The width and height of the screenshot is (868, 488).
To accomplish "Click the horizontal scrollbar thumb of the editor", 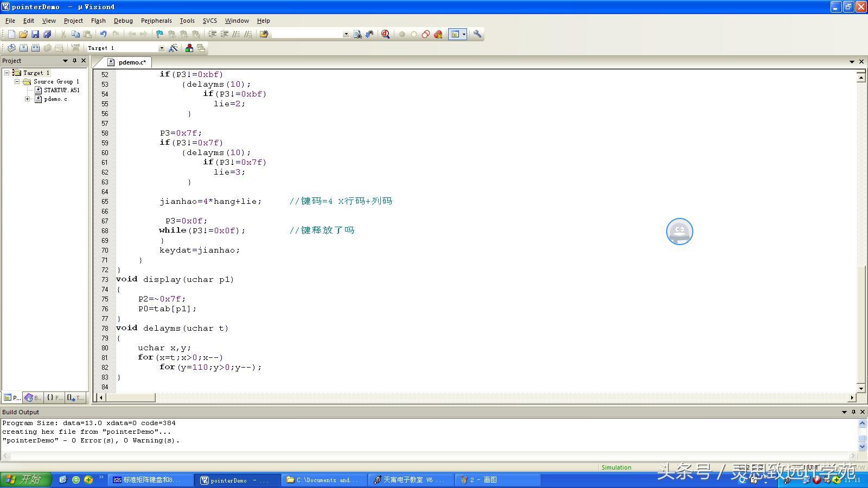I will (131, 397).
